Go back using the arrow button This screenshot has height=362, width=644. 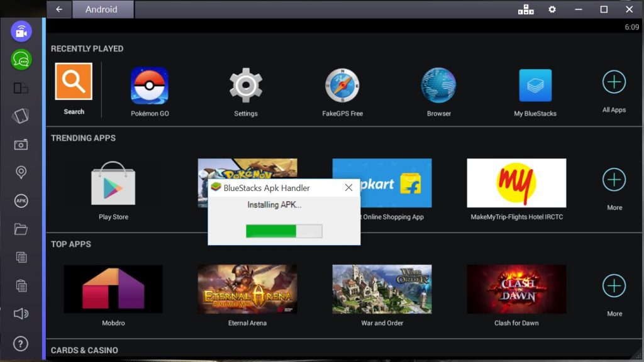[59, 9]
